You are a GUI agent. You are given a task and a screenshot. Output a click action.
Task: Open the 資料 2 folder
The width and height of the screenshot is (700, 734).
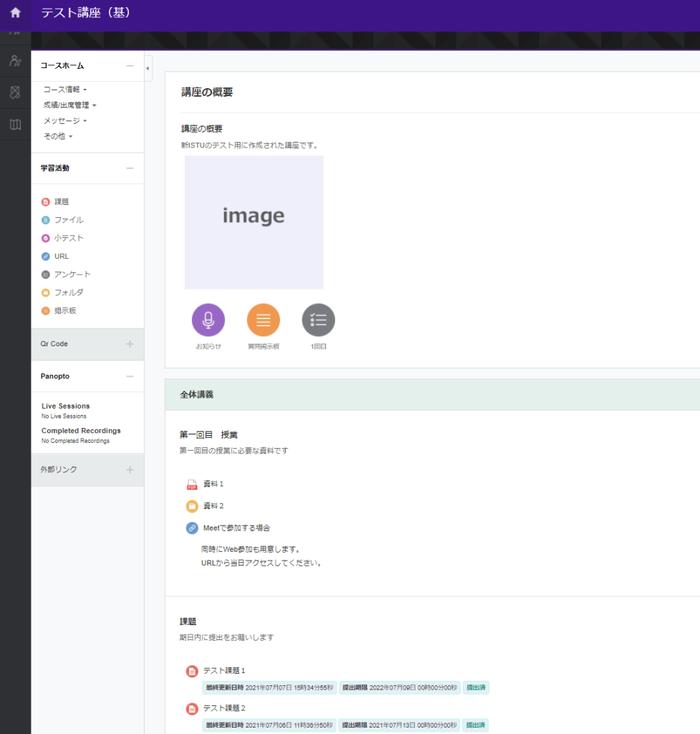213,506
